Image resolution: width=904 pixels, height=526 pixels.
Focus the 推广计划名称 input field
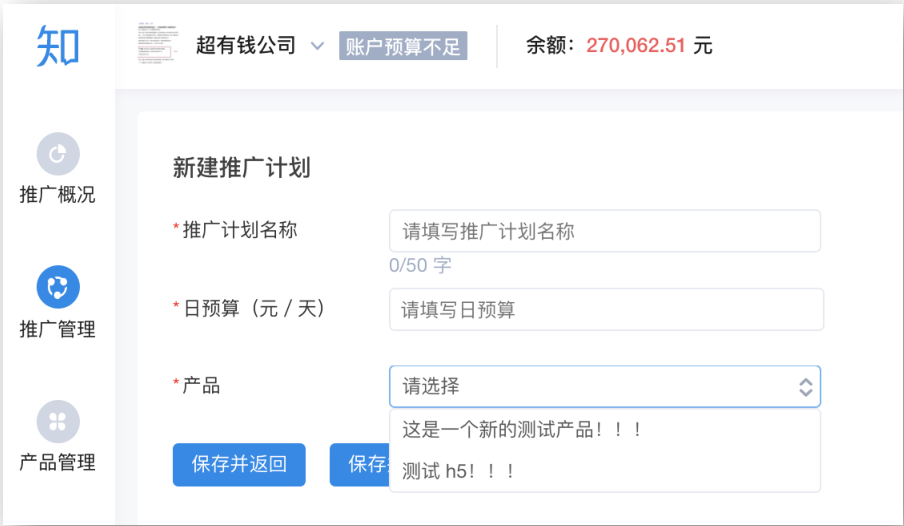point(604,231)
